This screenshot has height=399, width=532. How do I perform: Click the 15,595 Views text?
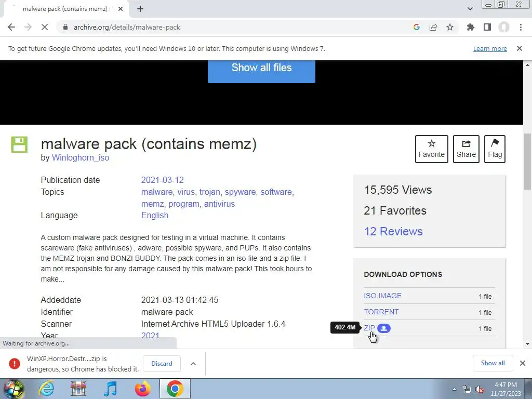[x=397, y=190]
